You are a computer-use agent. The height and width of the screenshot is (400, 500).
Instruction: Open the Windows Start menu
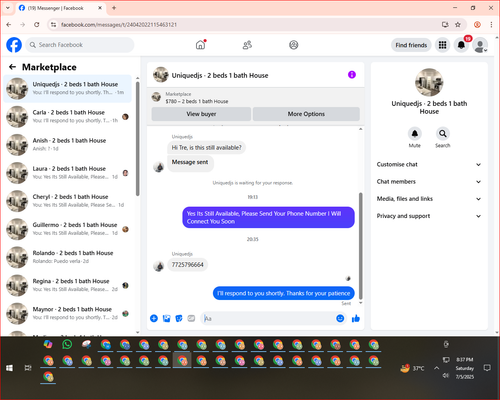[x=9, y=368]
